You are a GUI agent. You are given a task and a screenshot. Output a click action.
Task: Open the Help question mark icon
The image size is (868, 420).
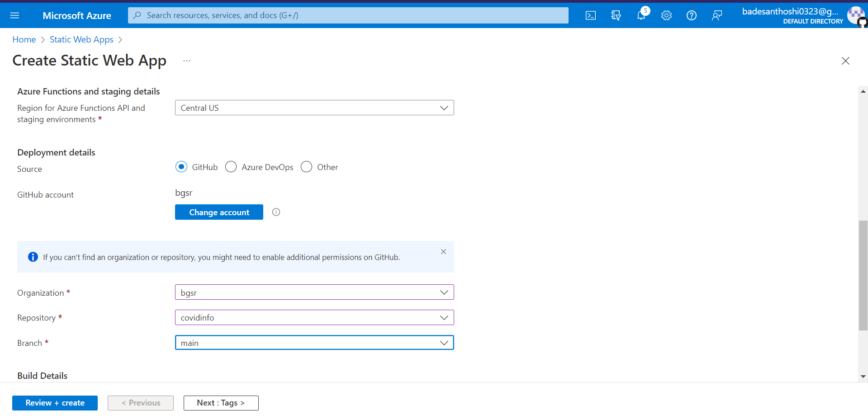pyautogui.click(x=692, y=15)
